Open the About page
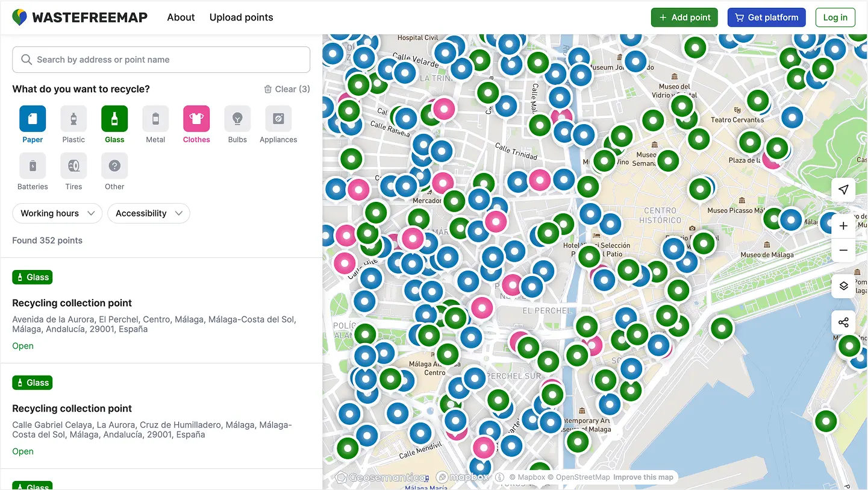 tap(181, 17)
